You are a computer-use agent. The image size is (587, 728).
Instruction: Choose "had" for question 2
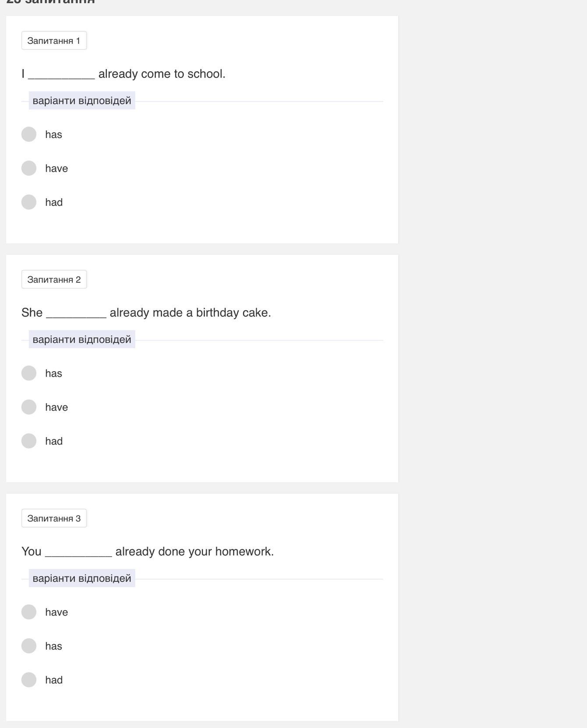point(29,441)
